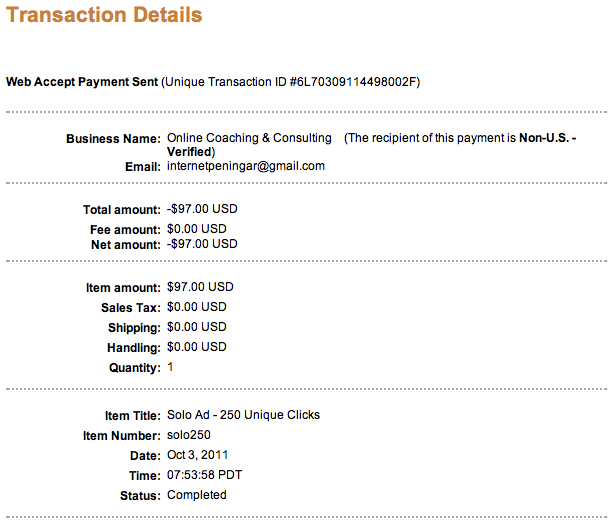Click the Transaction Details heading

click(x=104, y=15)
